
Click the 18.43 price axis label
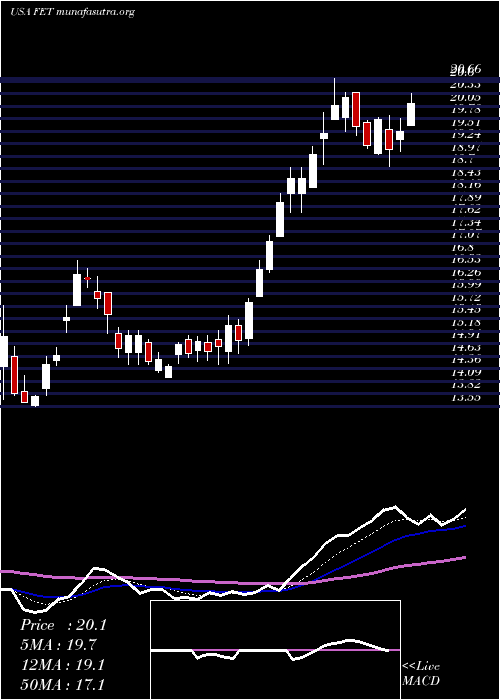point(466,172)
